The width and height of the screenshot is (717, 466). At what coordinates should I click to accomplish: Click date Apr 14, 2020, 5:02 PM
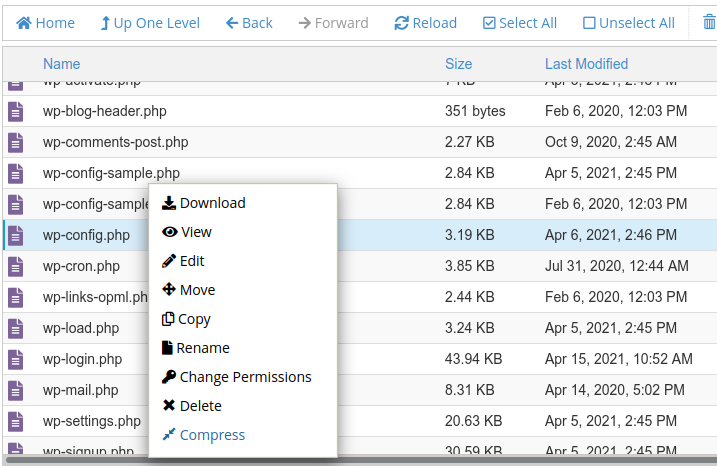[x=615, y=390]
